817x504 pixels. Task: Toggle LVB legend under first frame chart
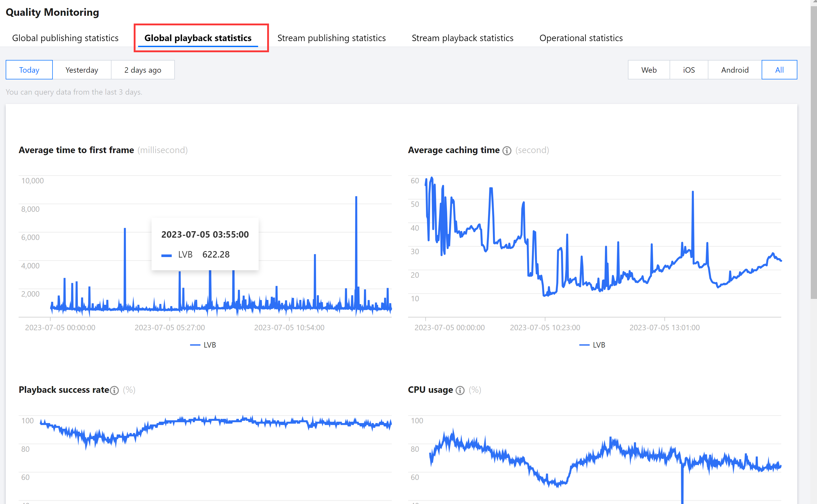click(203, 345)
